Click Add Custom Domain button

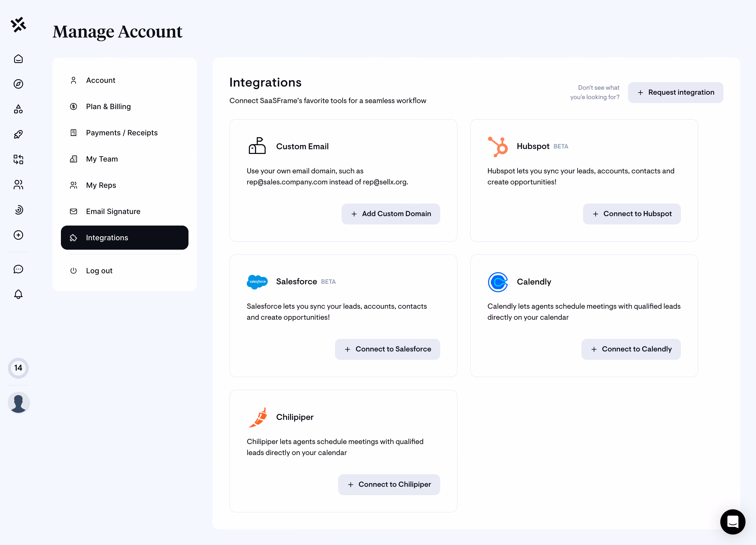[391, 214]
